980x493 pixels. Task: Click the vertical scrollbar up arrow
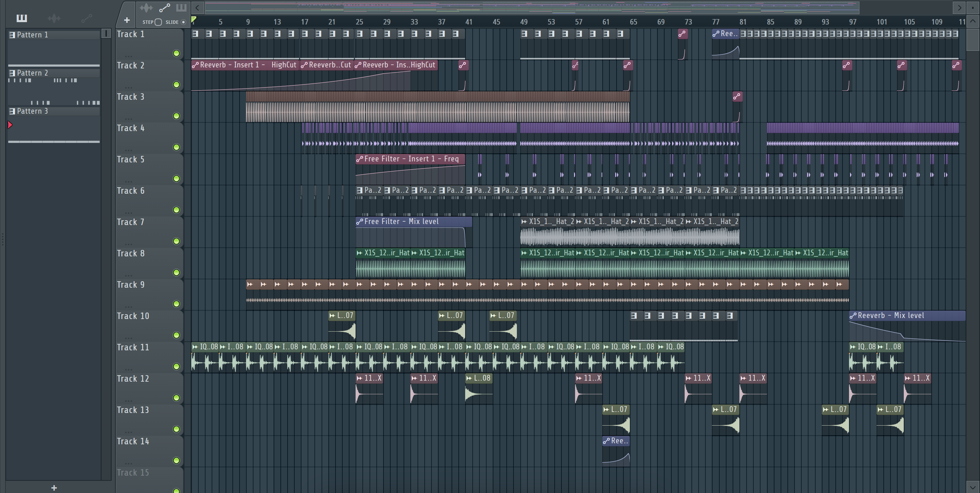973,22
